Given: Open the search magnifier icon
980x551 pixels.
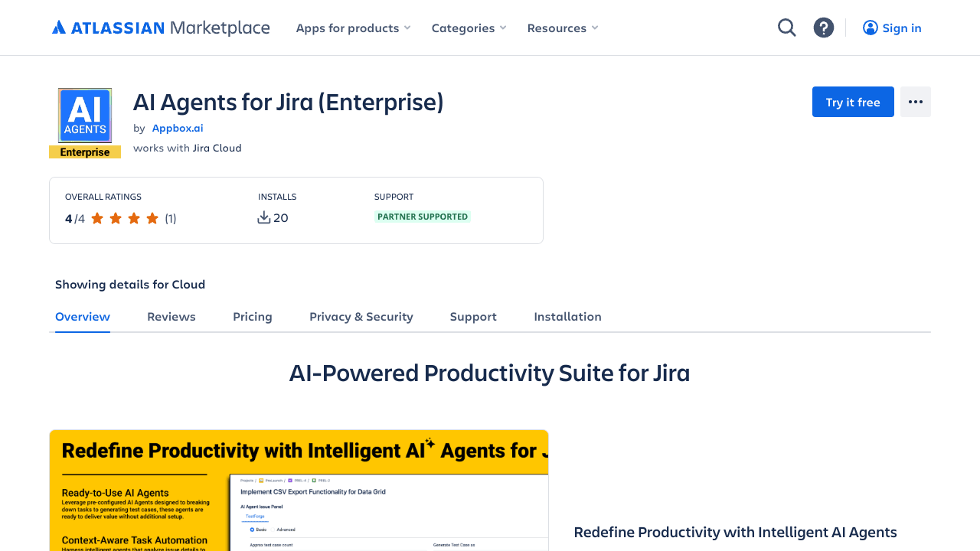Looking at the screenshot, I should pos(787,28).
